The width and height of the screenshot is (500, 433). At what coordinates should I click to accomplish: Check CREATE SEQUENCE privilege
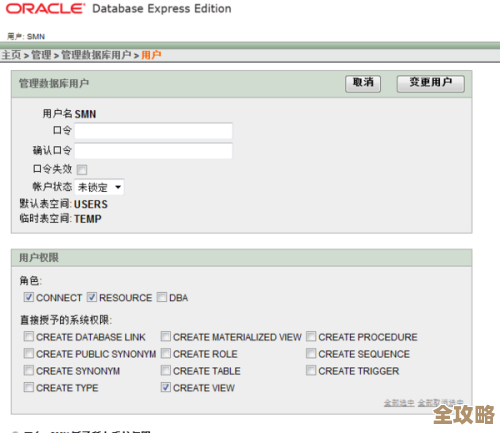[311, 353]
